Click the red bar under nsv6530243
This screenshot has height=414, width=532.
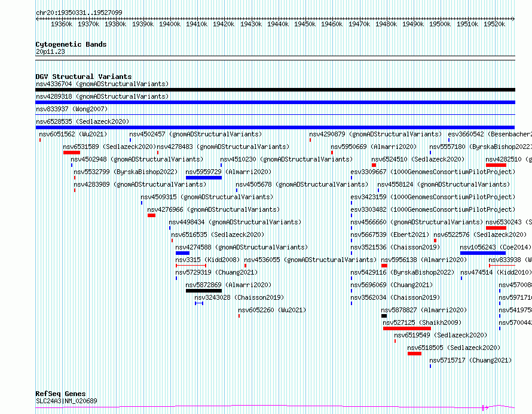point(496,228)
